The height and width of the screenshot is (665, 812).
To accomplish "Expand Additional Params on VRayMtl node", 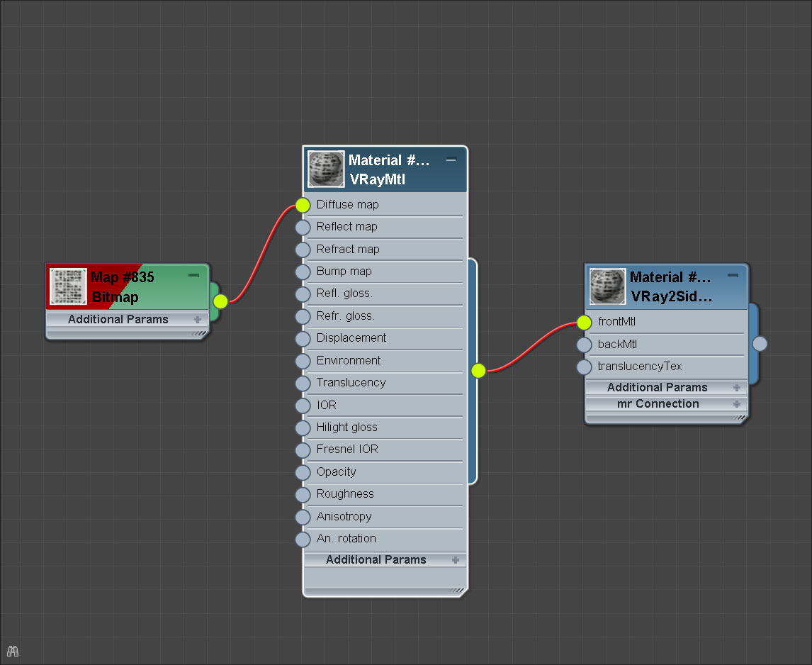I will [455, 560].
